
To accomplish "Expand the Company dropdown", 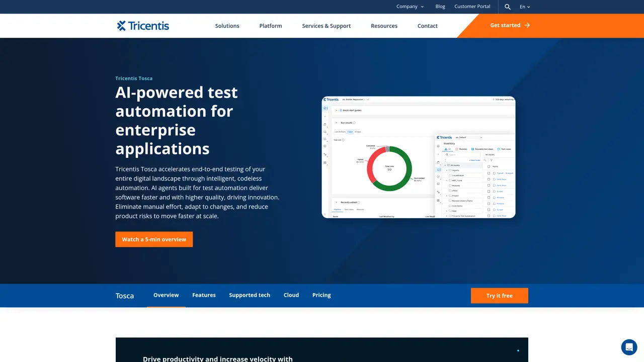I will point(410,7).
